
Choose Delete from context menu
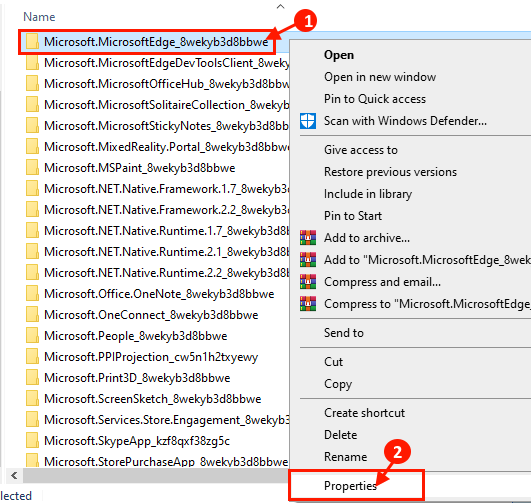341,435
